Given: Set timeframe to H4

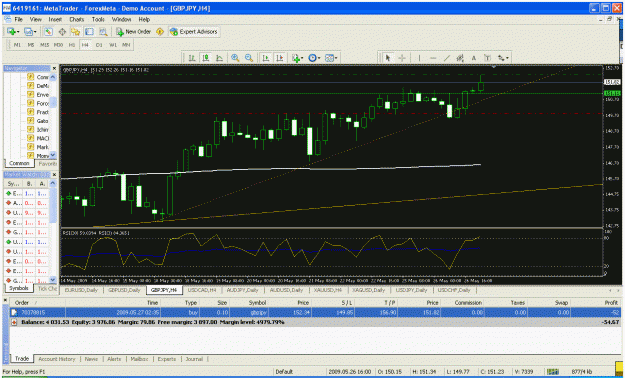Looking at the screenshot, I should tap(85, 45).
